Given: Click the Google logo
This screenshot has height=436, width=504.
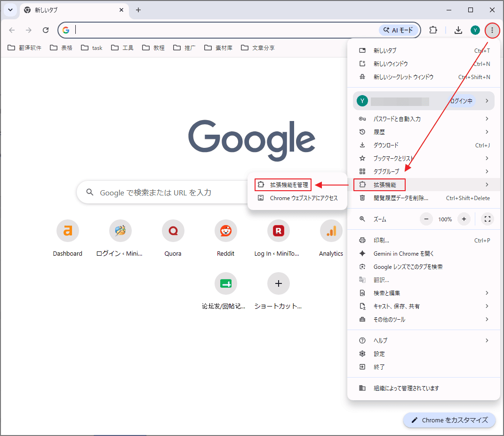Looking at the screenshot, I should pyautogui.click(x=252, y=140).
